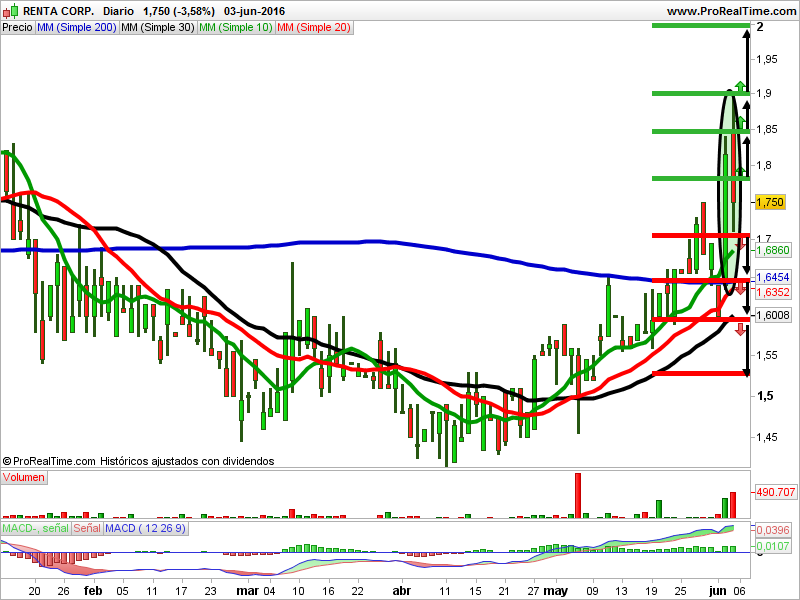Screen dimensions: 800x600
Task: Click the price change 1,750 (-3,58%) text
Action: coord(179,11)
